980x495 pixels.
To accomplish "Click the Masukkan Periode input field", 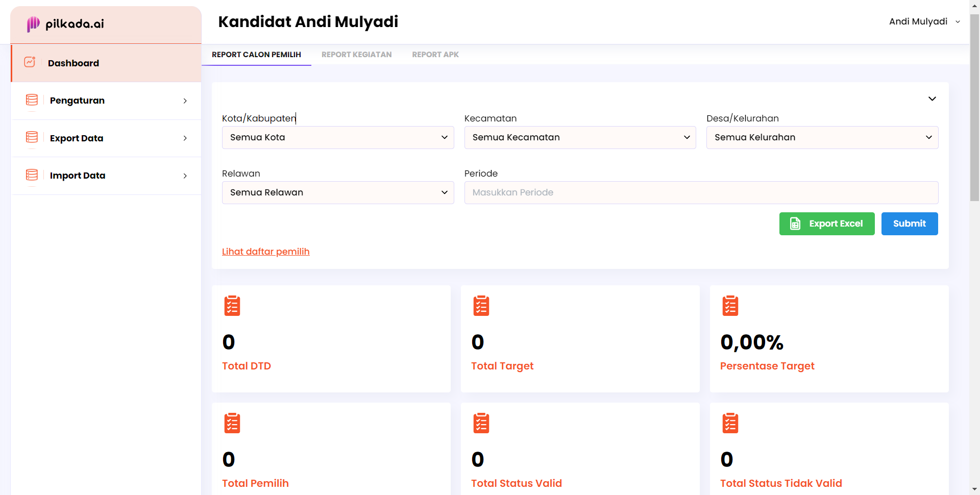I will [x=701, y=192].
